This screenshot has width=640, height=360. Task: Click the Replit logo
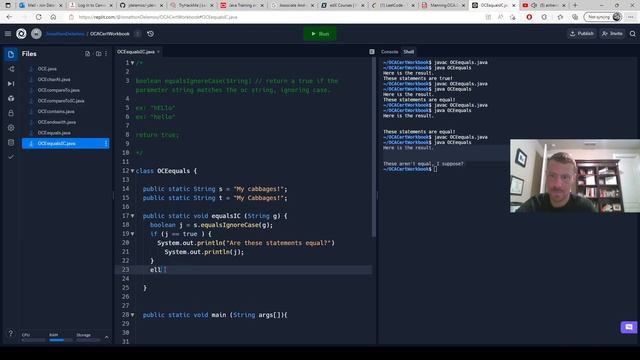click(21, 34)
